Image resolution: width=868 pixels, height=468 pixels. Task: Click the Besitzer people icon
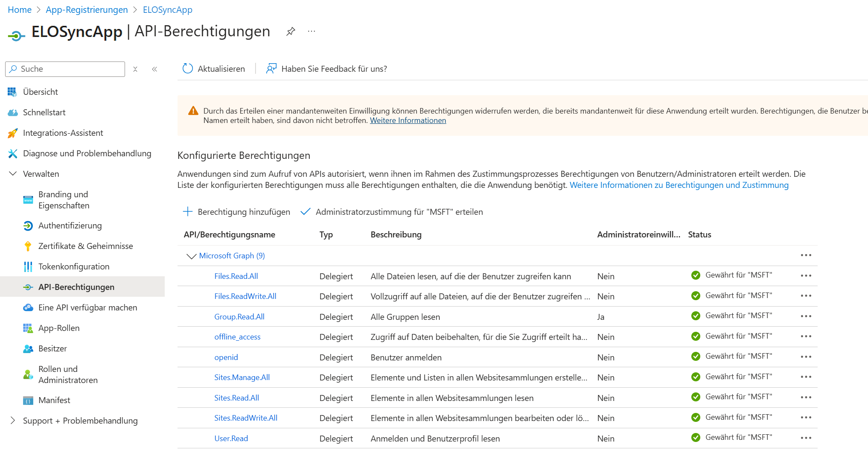pos(28,348)
